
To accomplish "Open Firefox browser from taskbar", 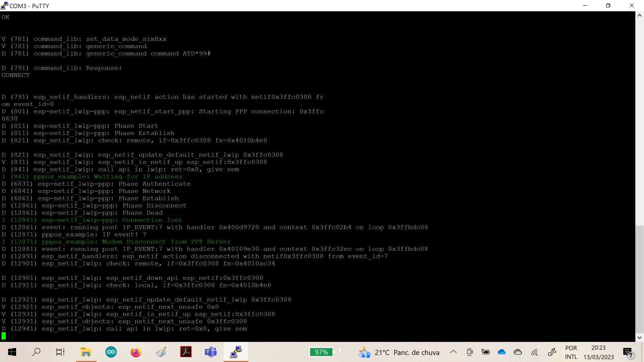I will tap(136, 352).
